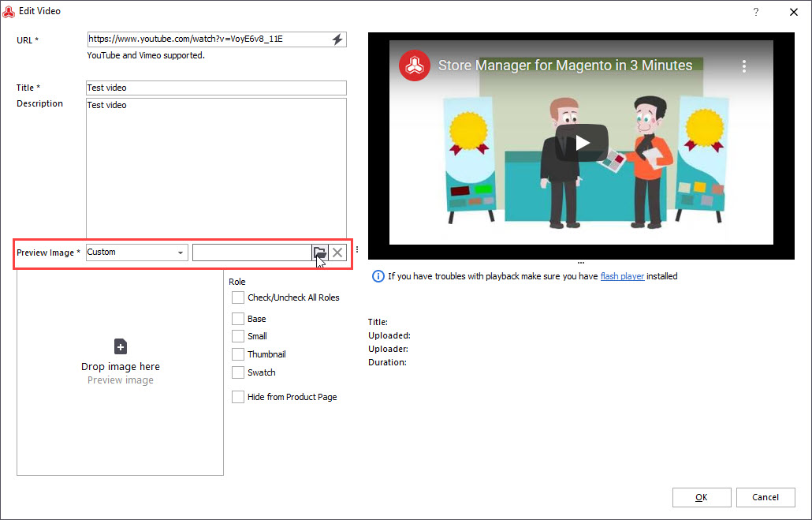Close the Edit Video dialog
The width and height of the screenshot is (812, 520).
793,12
